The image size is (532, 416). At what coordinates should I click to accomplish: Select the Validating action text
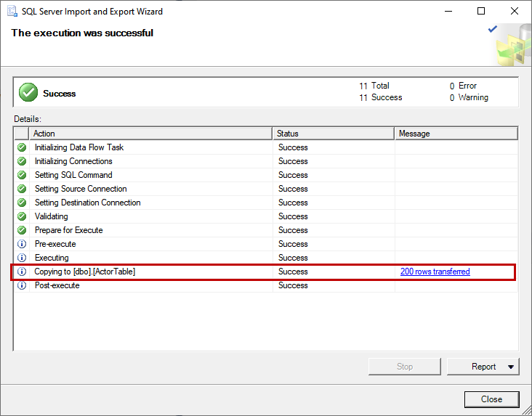[x=51, y=216]
